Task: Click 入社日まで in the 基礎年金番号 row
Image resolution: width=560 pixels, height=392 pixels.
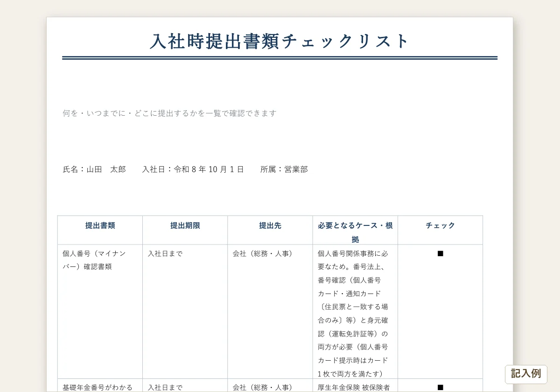Action: click(x=165, y=387)
